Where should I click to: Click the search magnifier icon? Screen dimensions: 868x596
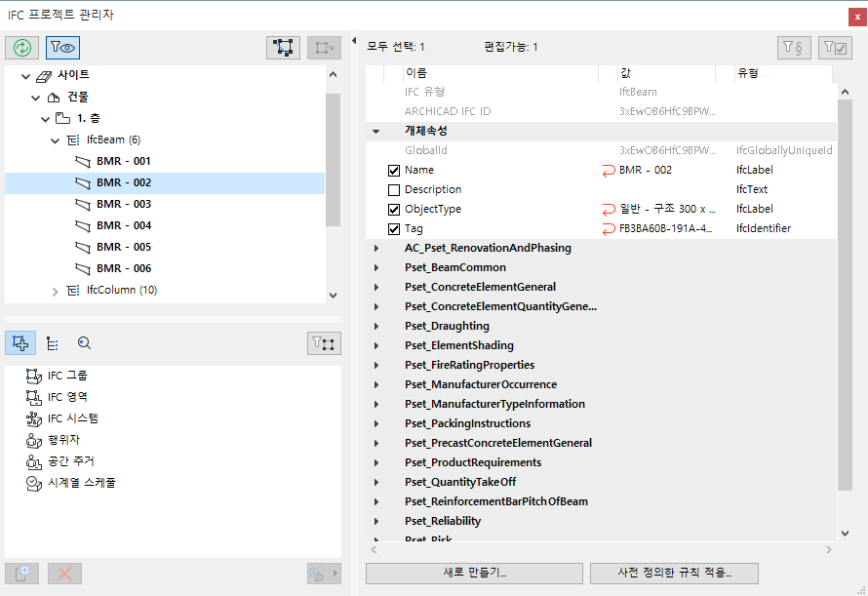click(x=84, y=343)
